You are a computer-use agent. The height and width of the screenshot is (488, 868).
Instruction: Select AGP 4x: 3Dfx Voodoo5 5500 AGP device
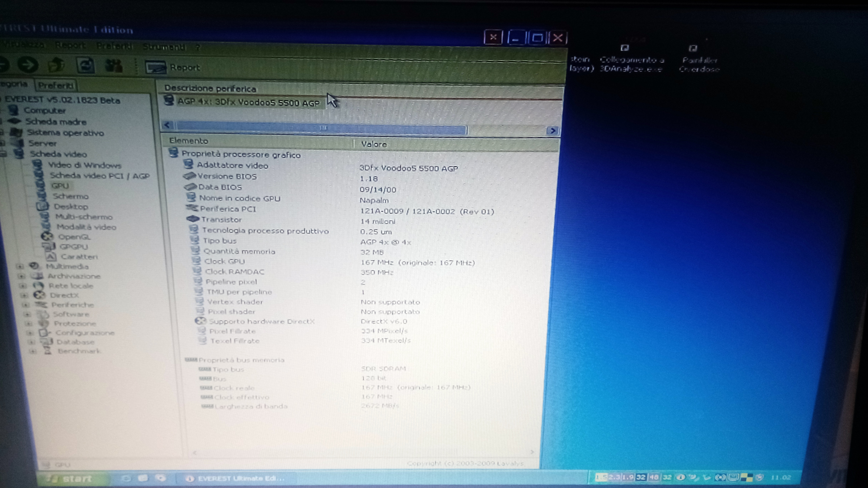click(248, 102)
